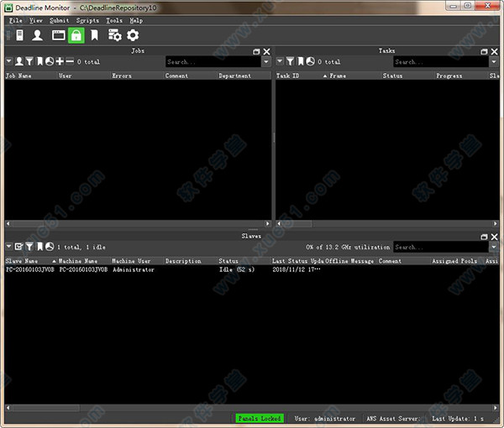Viewport: 504px width, 428px height.
Task: Click the Last Update status bar entry
Action: pos(458,419)
